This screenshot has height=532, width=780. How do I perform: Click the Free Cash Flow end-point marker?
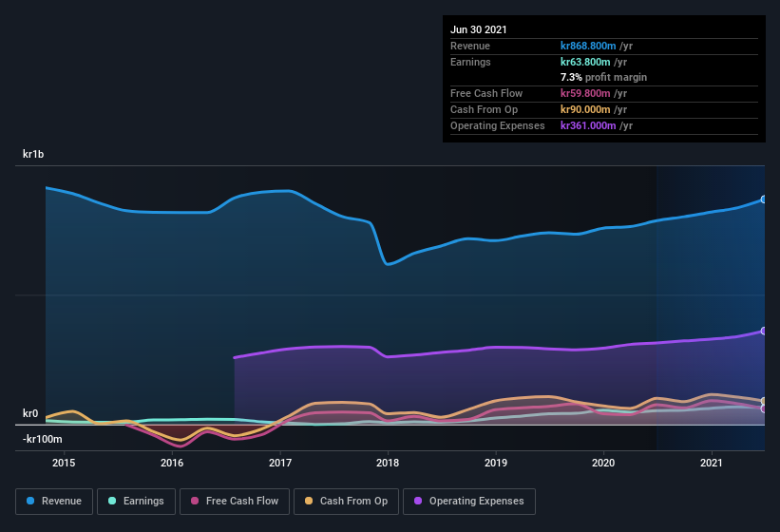(x=764, y=408)
